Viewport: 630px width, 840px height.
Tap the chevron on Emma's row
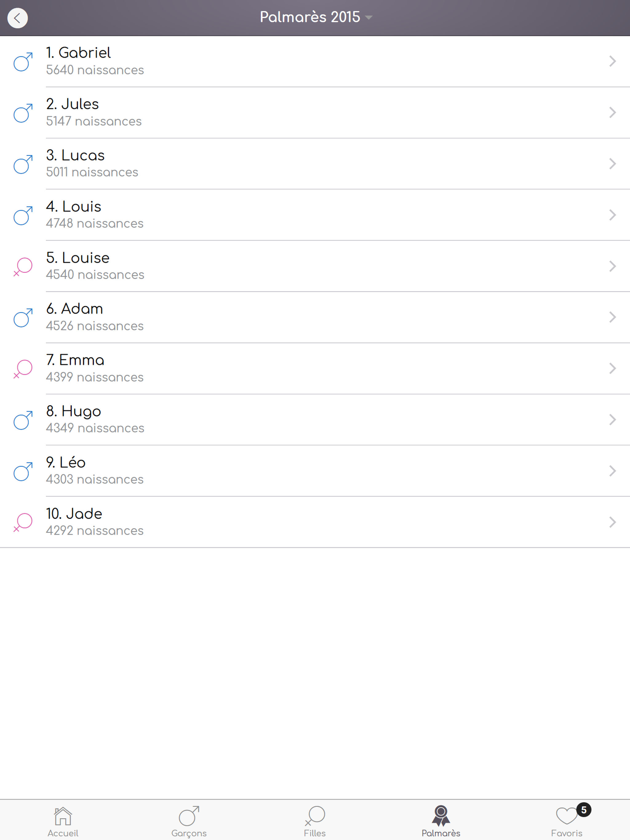[612, 368]
